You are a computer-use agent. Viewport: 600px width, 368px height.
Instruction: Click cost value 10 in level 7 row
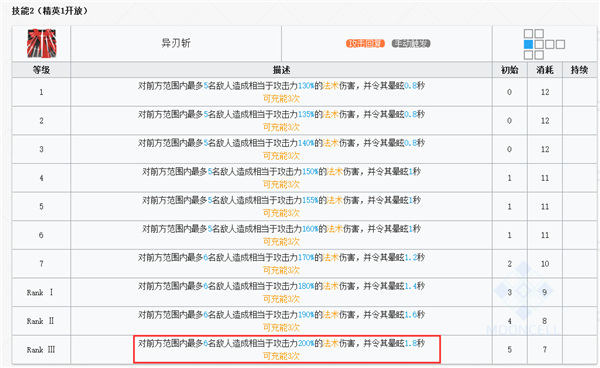coord(545,264)
